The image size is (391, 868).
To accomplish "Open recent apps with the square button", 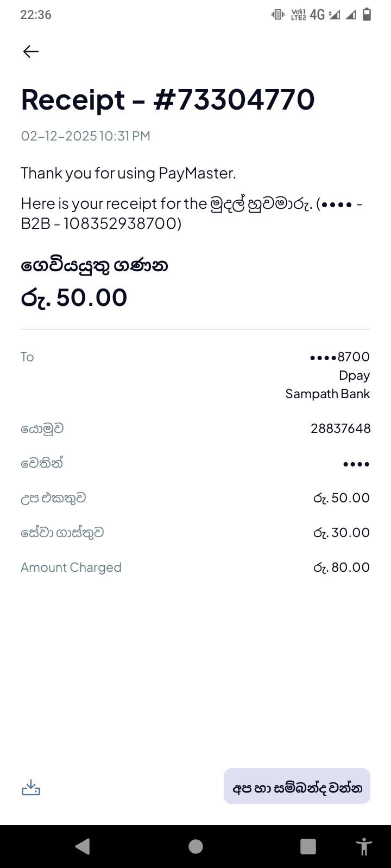I will click(x=308, y=846).
